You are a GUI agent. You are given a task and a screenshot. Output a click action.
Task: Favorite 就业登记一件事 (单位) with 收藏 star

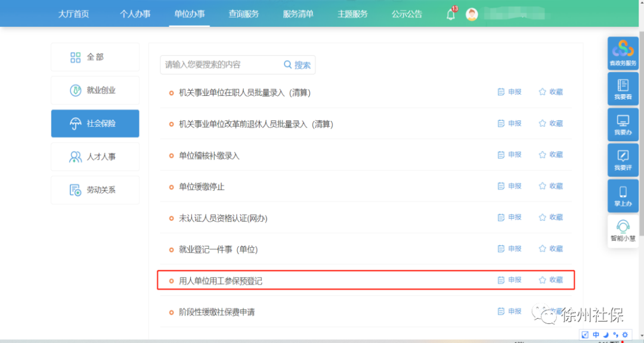click(550, 249)
